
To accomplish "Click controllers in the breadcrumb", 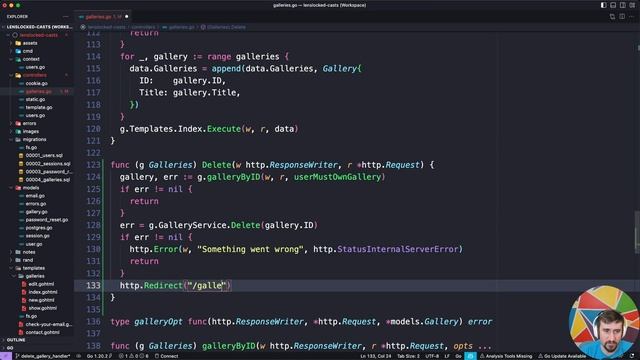I will tap(143, 27).
